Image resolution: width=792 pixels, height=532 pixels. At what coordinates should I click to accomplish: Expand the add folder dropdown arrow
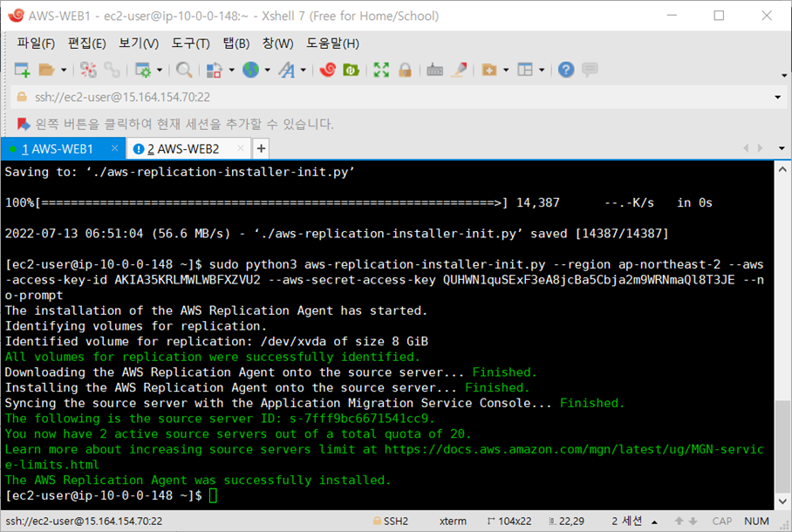click(506, 71)
